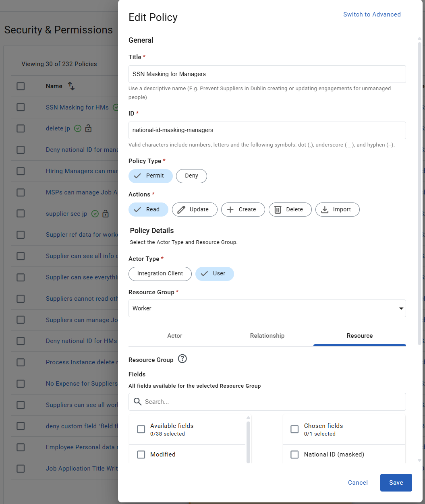Click the scroll down arrow of the dialog

[419, 460]
